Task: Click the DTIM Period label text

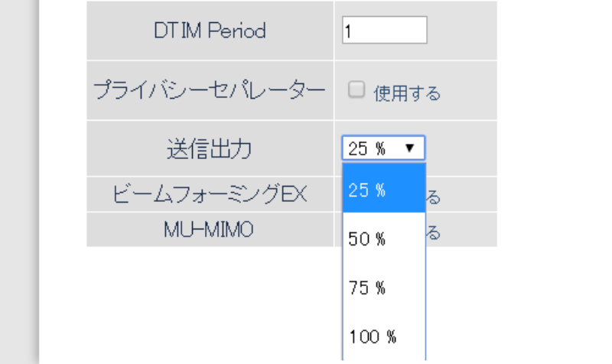Action: click(x=210, y=31)
